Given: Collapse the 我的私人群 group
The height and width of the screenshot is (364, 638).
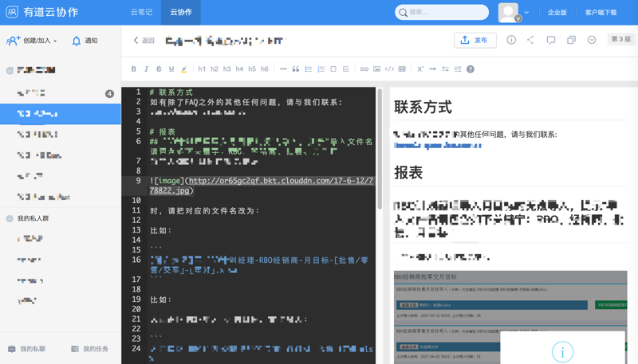Looking at the screenshot, I should 10,218.
